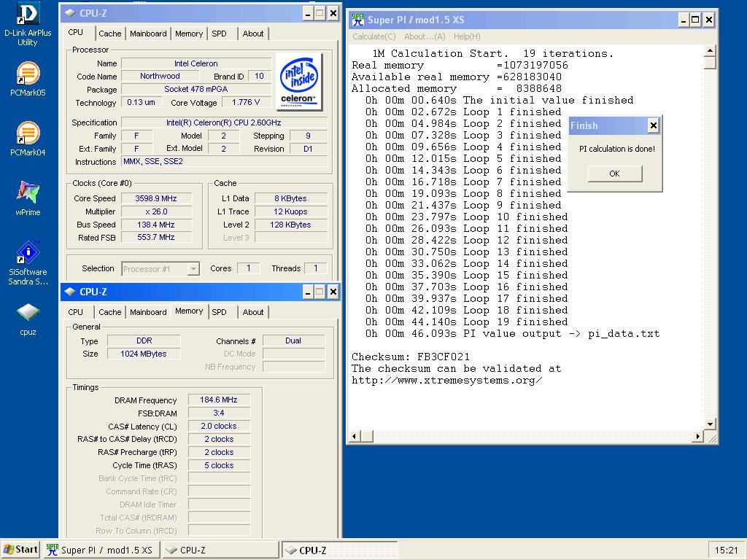Click the Intel Inside Celeron logo
The height and width of the screenshot is (560, 747).
point(299,82)
